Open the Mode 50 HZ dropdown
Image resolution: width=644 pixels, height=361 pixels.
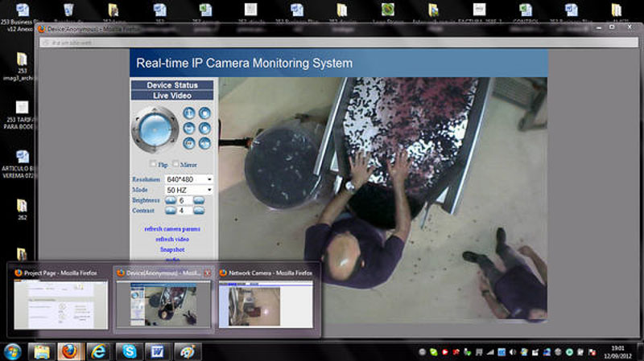coord(188,189)
